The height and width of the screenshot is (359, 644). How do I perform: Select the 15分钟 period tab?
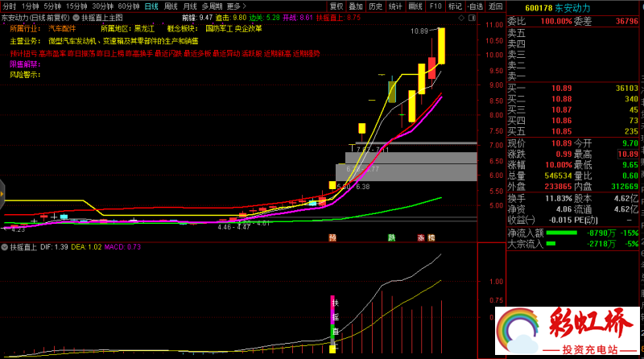[76, 6]
